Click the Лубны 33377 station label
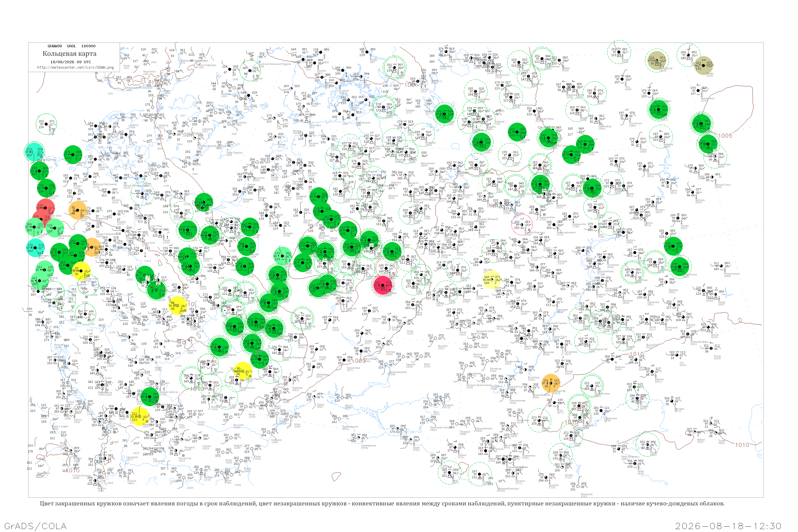798x532 pixels. (x=368, y=342)
